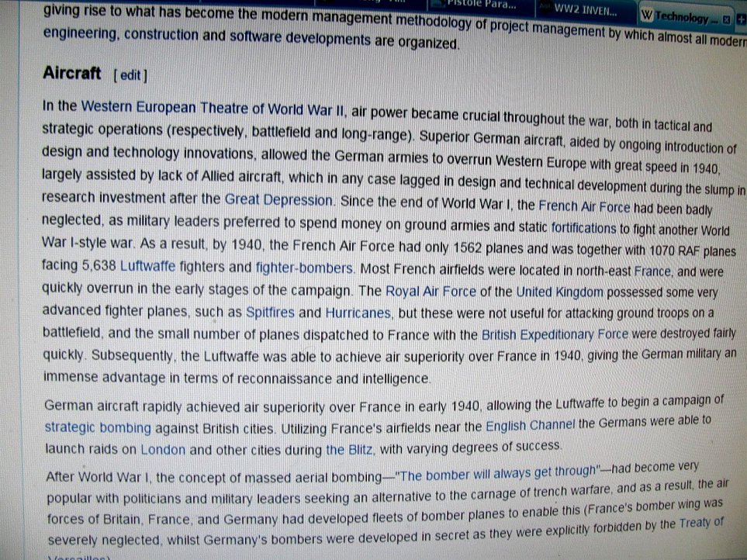This screenshot has width=747, height=560.
Task: Go to the fighter-bombers article
Action: (x=304, y=268)
